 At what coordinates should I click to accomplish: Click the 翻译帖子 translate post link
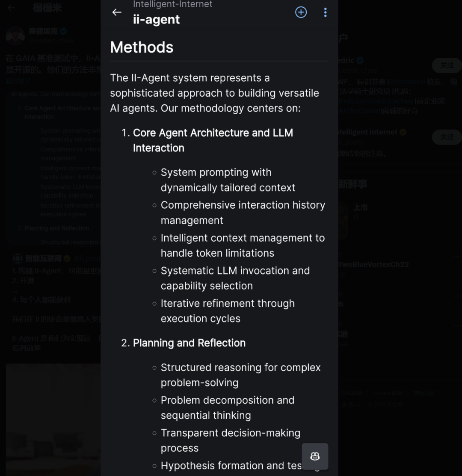[x=18, y=81]
